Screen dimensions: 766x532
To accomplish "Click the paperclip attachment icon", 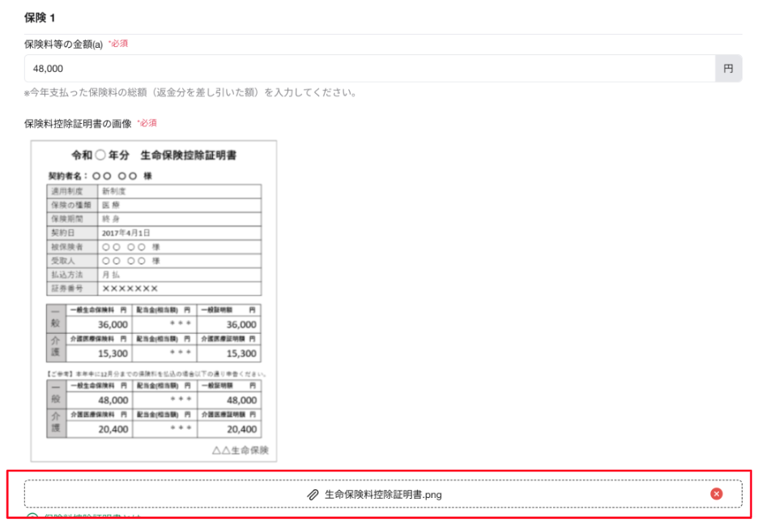I will click(313, 494).
